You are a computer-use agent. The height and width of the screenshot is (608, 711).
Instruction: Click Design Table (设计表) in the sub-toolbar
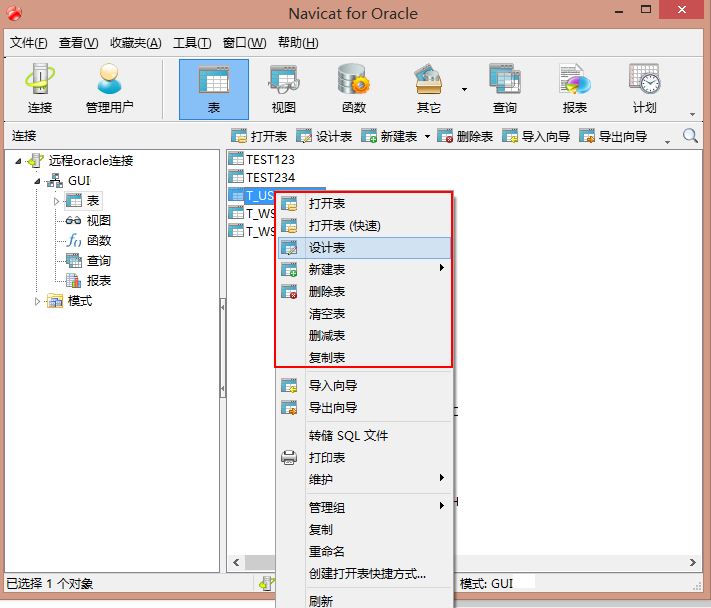click(324, 136)
